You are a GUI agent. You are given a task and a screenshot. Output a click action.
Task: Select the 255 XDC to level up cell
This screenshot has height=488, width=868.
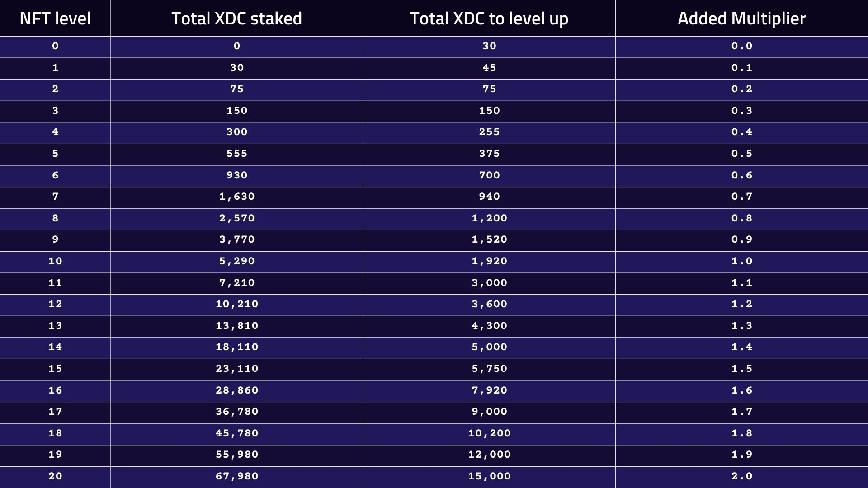[489, 132]
